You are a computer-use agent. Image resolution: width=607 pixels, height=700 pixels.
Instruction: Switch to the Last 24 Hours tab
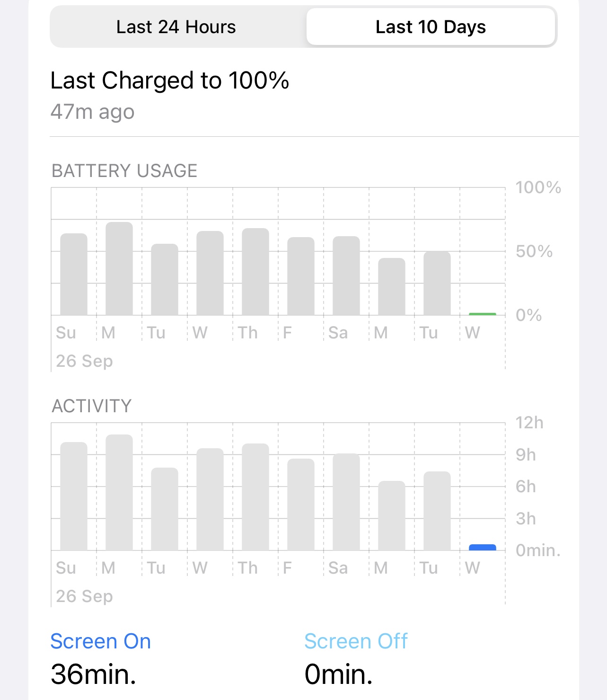[x=176, y=27]
